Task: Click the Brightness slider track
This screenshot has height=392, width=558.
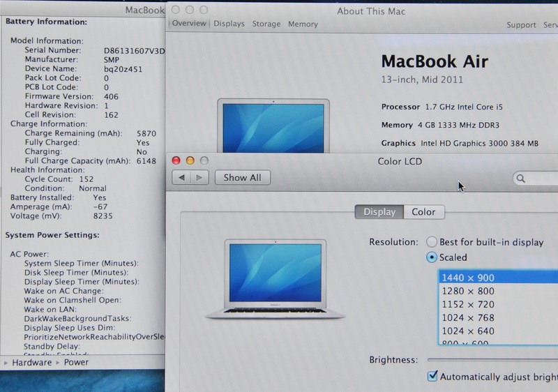Action: click(492, 360)
